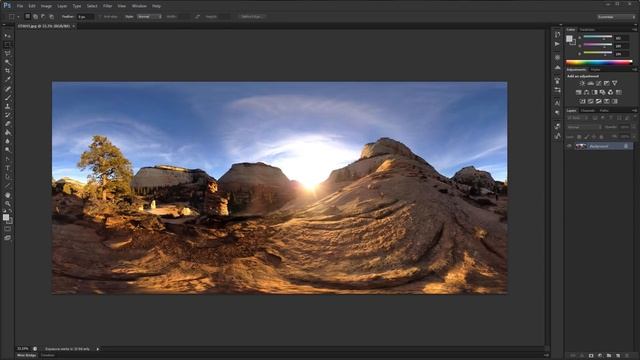Open the Actions panel play icon
The height and width of the screenshot is (360, 640).
[x=558, y=44]
